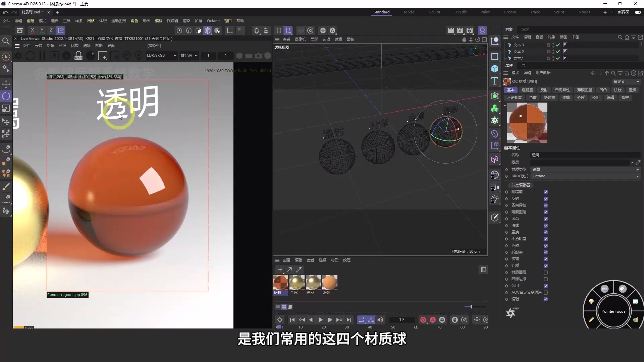The height and width of the screenshot is (362, 644).
Task: Click the magnifier search icon in the object panel
Action: click(620, 37)
